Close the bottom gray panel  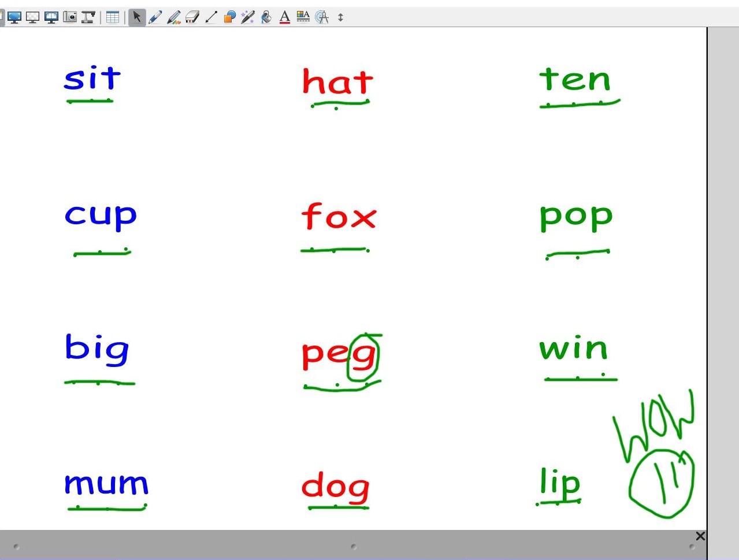click(x=700, y=536)
